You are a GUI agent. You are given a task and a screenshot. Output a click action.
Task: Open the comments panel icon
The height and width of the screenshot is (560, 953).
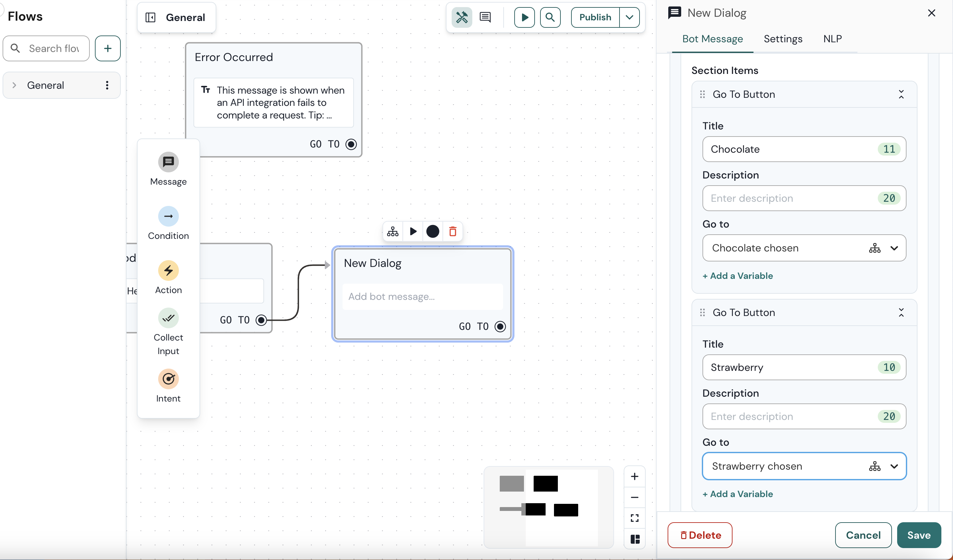click(x=485, y=17)
